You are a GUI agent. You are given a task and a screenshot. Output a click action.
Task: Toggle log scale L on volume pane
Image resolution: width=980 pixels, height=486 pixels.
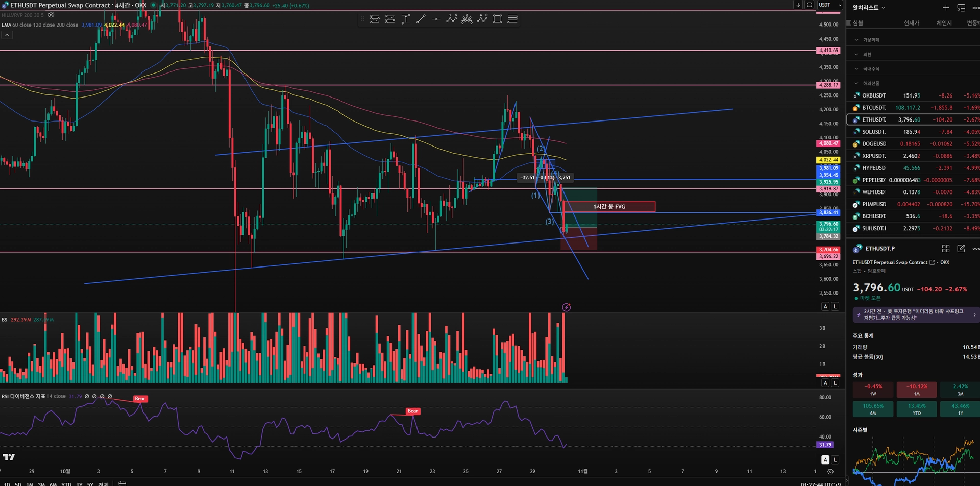pos(835,383)
